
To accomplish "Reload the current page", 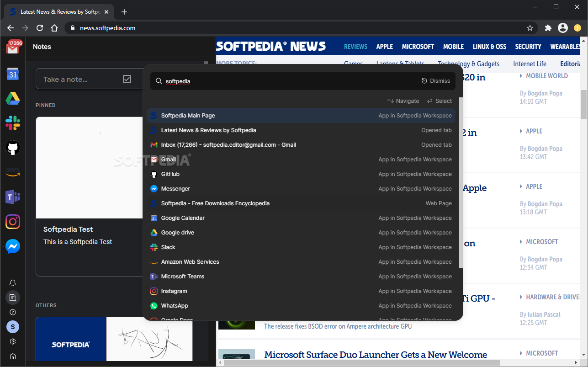I will click(x=40, y=28).
